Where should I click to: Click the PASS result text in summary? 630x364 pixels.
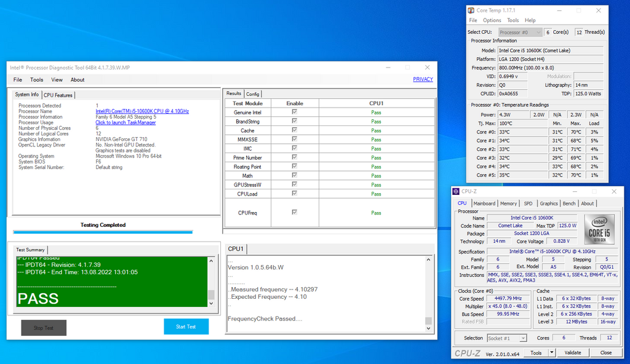[38, 298]
